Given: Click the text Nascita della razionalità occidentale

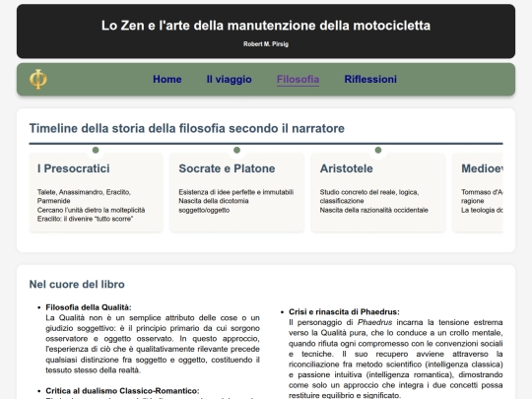Looking at the screenshot, I should point(374,210).
